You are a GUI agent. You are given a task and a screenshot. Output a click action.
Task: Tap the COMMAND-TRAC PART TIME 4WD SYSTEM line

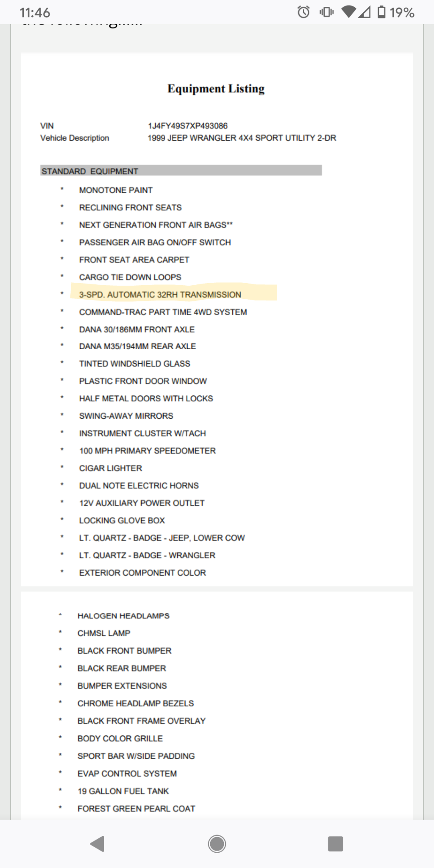point(163,312)
